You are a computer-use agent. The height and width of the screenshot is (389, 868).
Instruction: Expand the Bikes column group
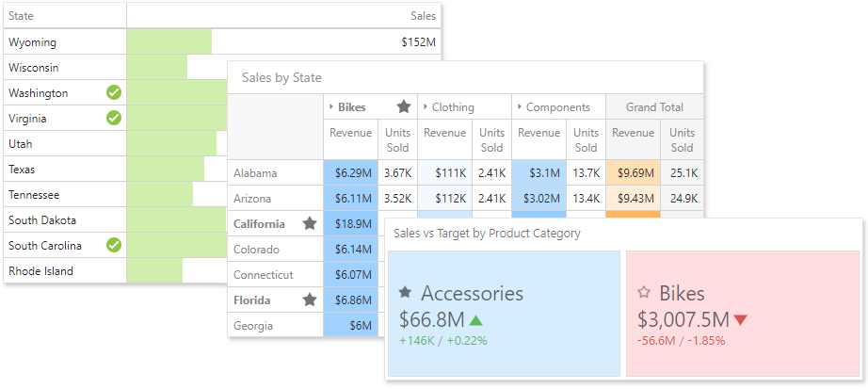331,107
